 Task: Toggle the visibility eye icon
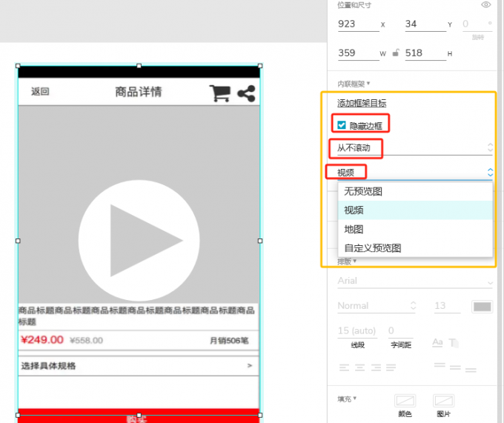point(485,5)
